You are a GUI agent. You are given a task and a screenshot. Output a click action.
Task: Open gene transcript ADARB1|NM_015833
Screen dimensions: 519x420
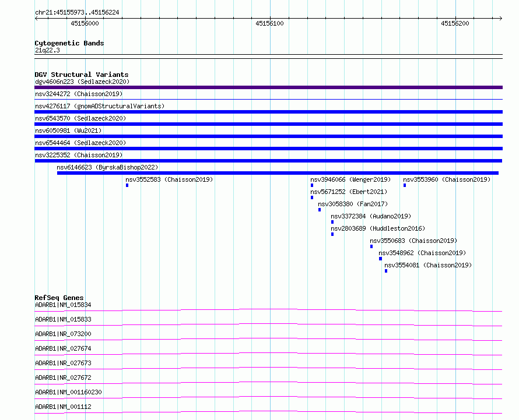[63, 319]
